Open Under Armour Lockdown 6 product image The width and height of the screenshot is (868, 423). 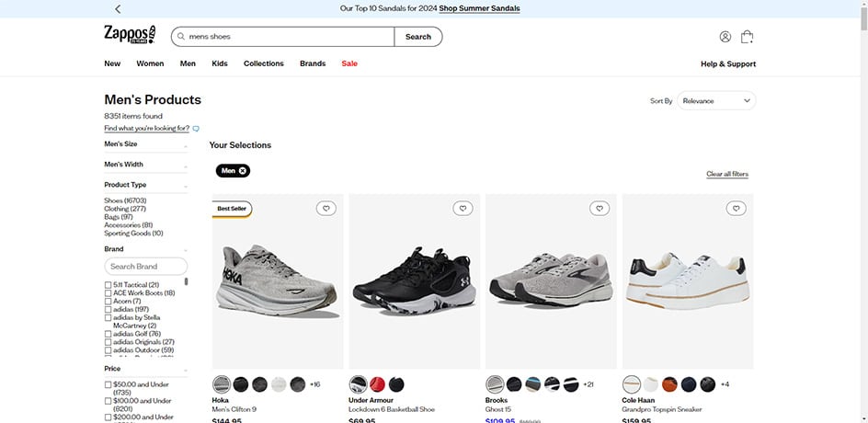pyautogui.click(x=414, y=281)
